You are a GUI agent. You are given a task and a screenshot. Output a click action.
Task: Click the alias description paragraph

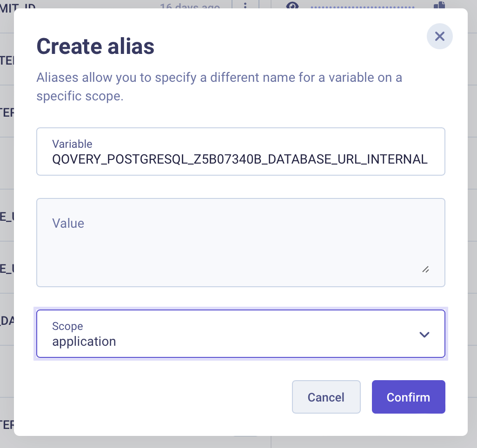coord(219,87)
